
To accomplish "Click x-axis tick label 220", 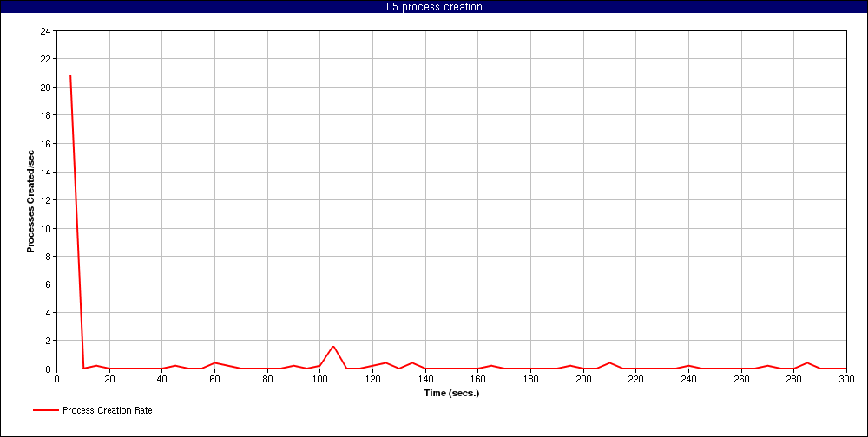I will (635, 379).
